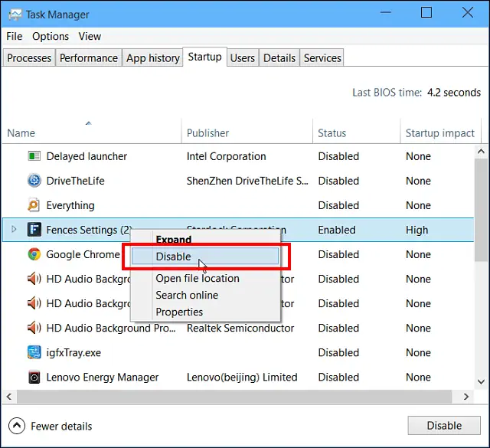
Task: Click the Task Manager title bar icon
Action: (15, 15)
